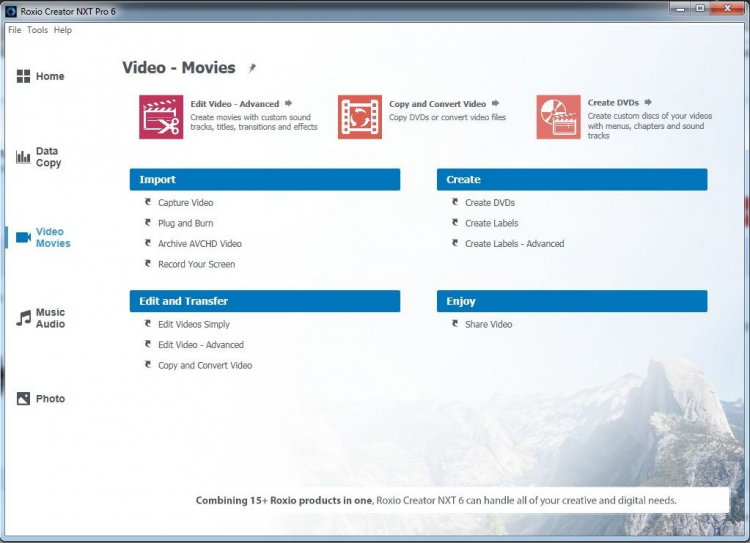
Task: Select the Data Copy bar-chart icon
Action: 23,157
